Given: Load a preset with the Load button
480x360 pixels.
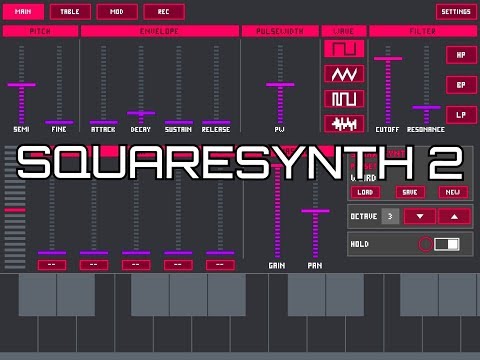Looking at the screenshot, I should click(365, 192).
